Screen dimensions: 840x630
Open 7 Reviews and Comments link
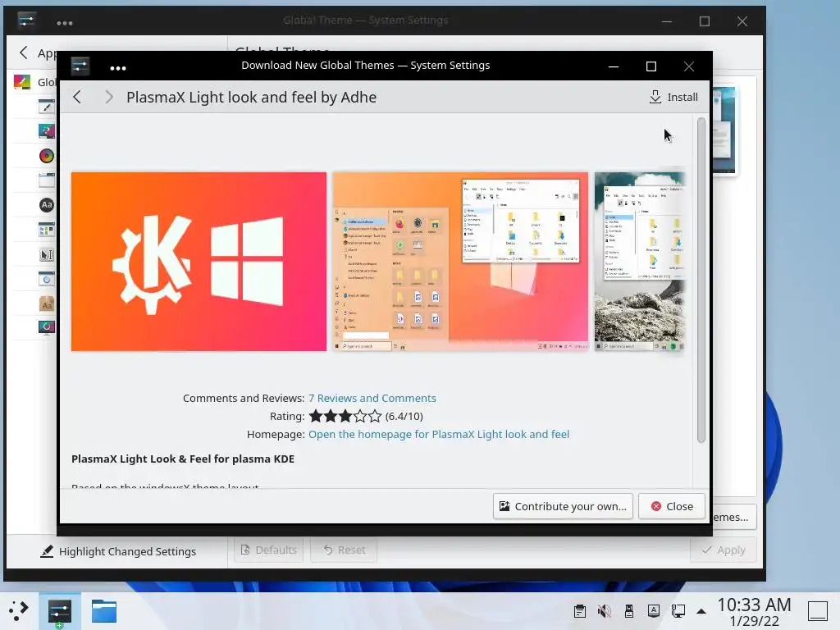[x=372, y=398]
